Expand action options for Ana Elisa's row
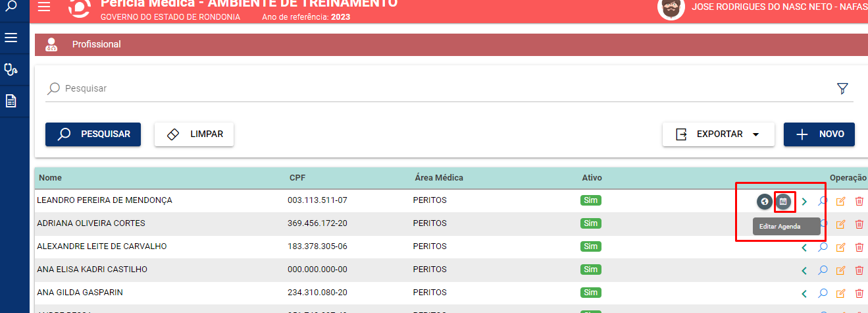This screenshot has width=868, height=313. 804,270
